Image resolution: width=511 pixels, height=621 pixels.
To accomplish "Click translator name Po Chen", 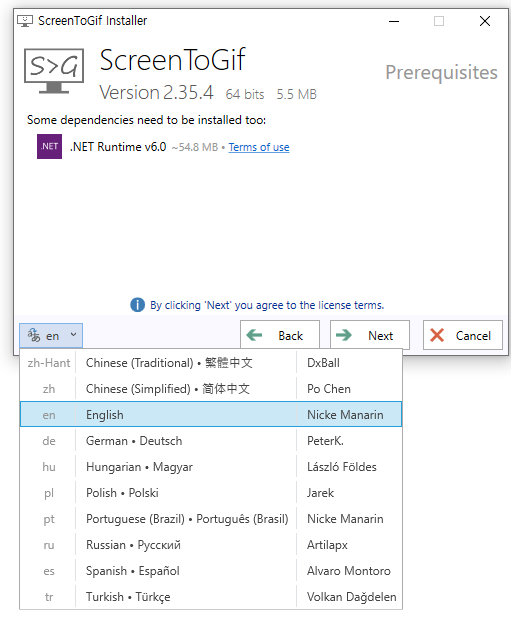I will (x=329, y=389).
